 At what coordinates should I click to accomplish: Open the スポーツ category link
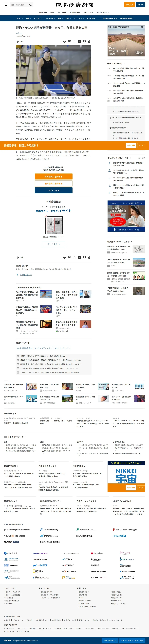tap(19, 33)
